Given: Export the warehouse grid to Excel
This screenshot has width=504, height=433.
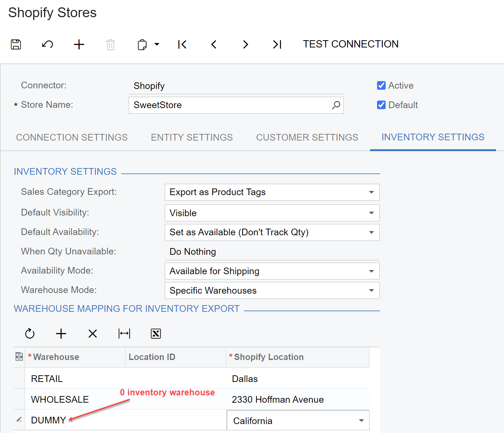Looking at the screenshot, I should point(156,334).
